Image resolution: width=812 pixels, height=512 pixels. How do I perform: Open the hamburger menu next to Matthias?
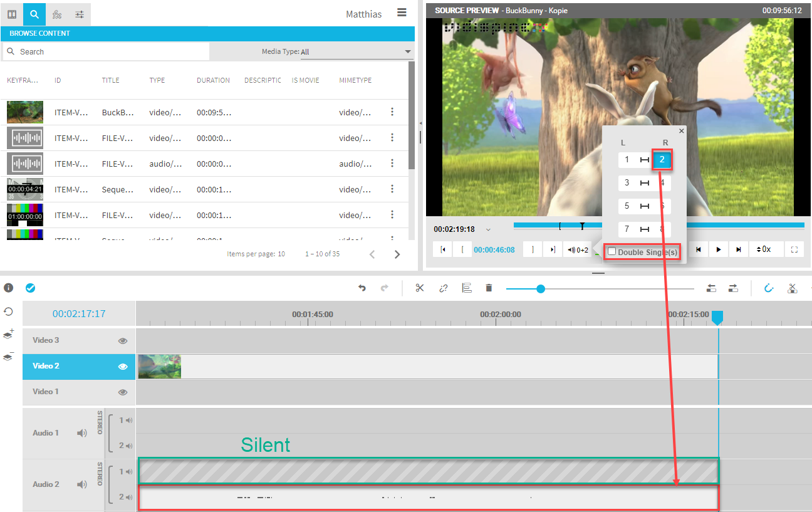(402, 13)
